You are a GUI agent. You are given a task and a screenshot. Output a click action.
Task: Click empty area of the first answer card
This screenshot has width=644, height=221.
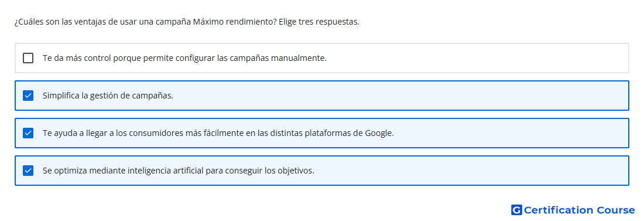point(477,58)
